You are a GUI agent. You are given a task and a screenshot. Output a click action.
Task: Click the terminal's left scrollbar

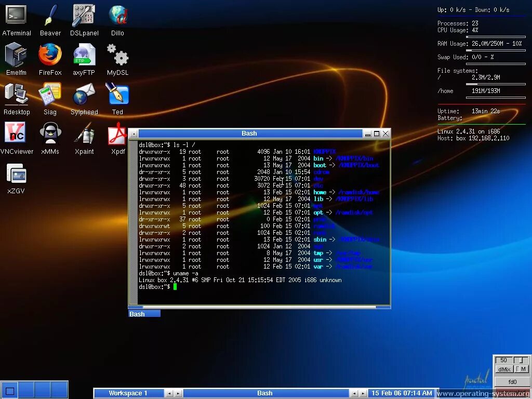point(134,222)
